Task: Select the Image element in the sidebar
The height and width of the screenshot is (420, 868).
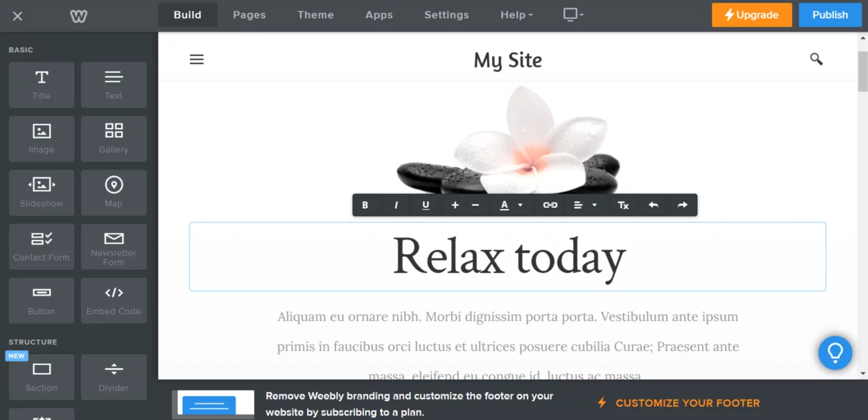Action: click(41, 138)
